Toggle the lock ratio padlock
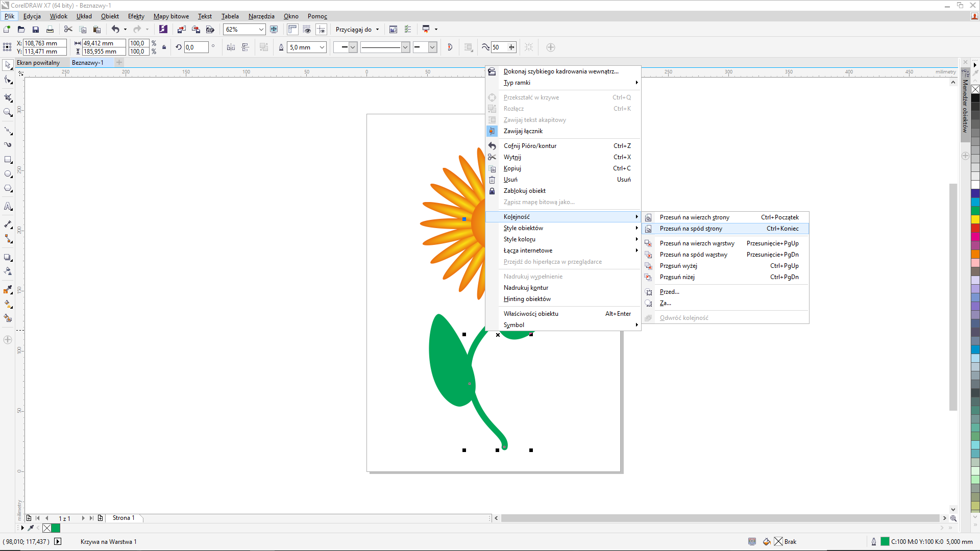 tap(164, 47)
